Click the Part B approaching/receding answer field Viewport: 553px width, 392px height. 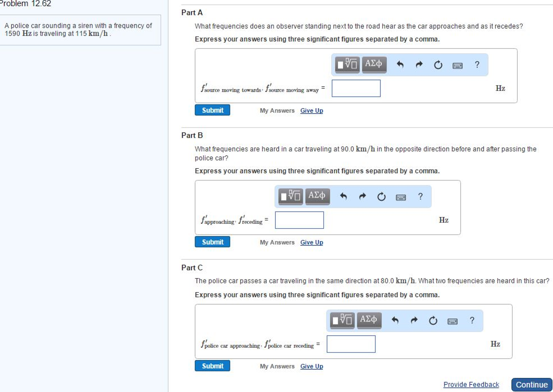click(x=299, y=220)
